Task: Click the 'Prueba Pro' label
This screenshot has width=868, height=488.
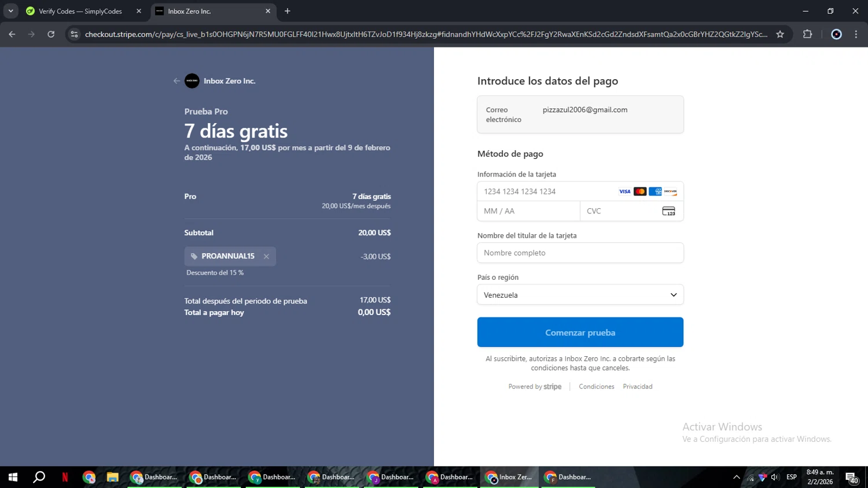Action: [206, 112]
